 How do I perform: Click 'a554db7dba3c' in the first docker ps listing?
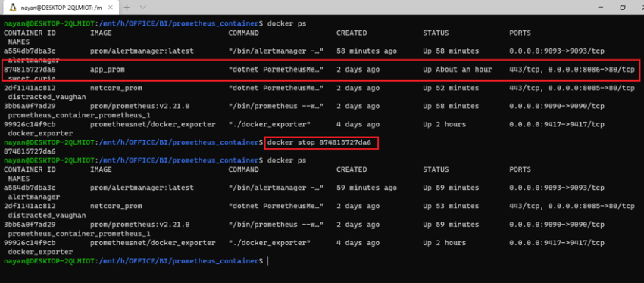coord(30,51)
